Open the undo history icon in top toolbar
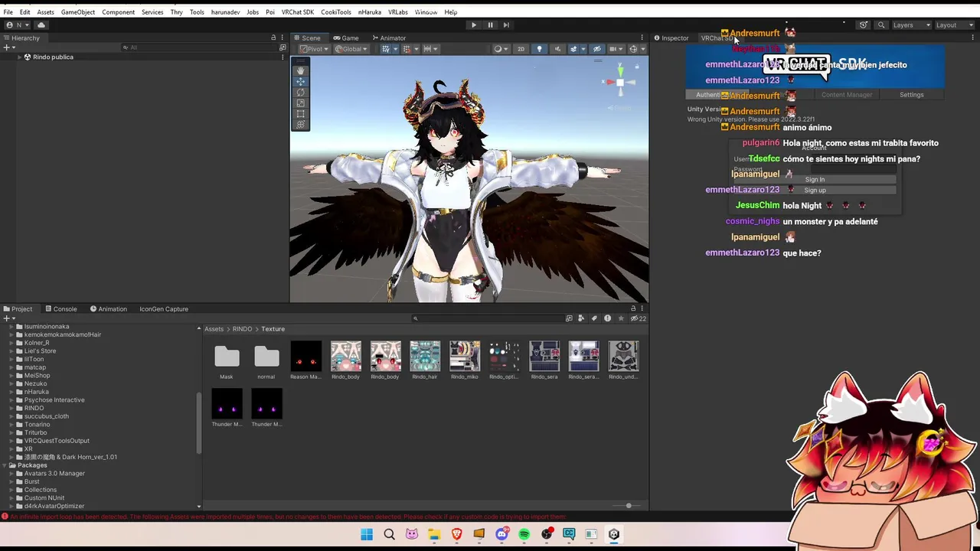 click(864, 24)
